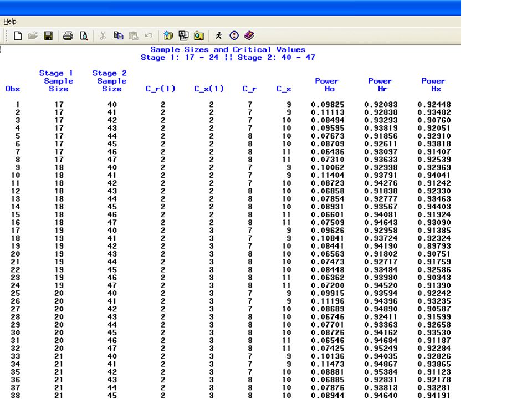Click Power Hs value 0.93818
This screenshot has width=532, height=399.
coord(434,144)
